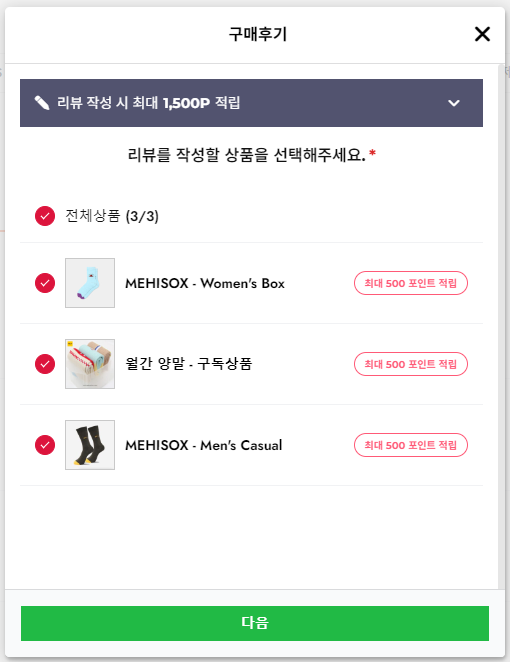Select the MEHISOX - Men's Casual product name
Image resolution: width=510 pixels, height=662 pixels.
(203, 445)
